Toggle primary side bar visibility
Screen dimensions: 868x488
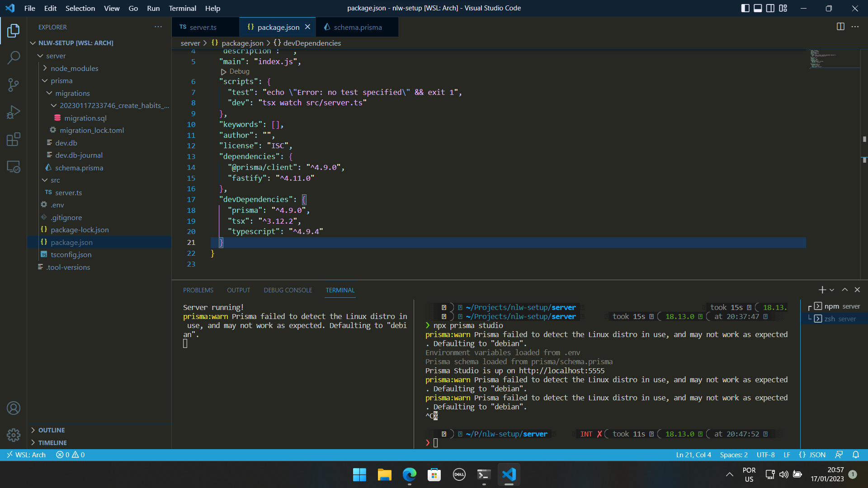coord(745,8)
